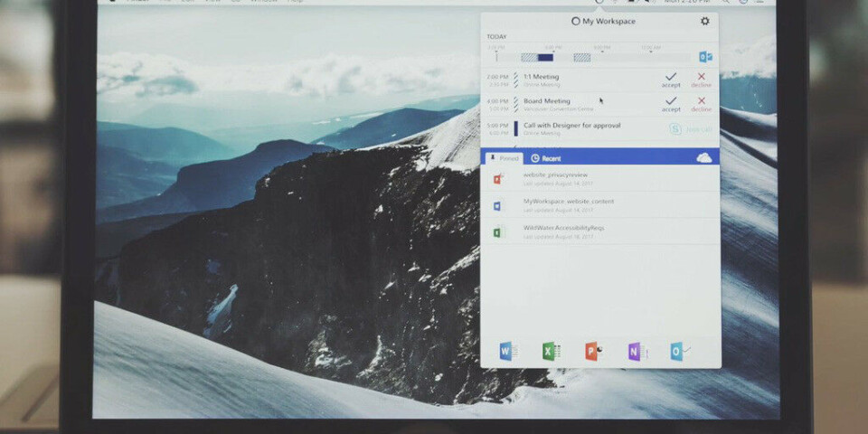Image resolution: width=868 pixels, height=434 pixels.
Task: Open 1:1 Meeting event title
Action: (x=542, y=76)
